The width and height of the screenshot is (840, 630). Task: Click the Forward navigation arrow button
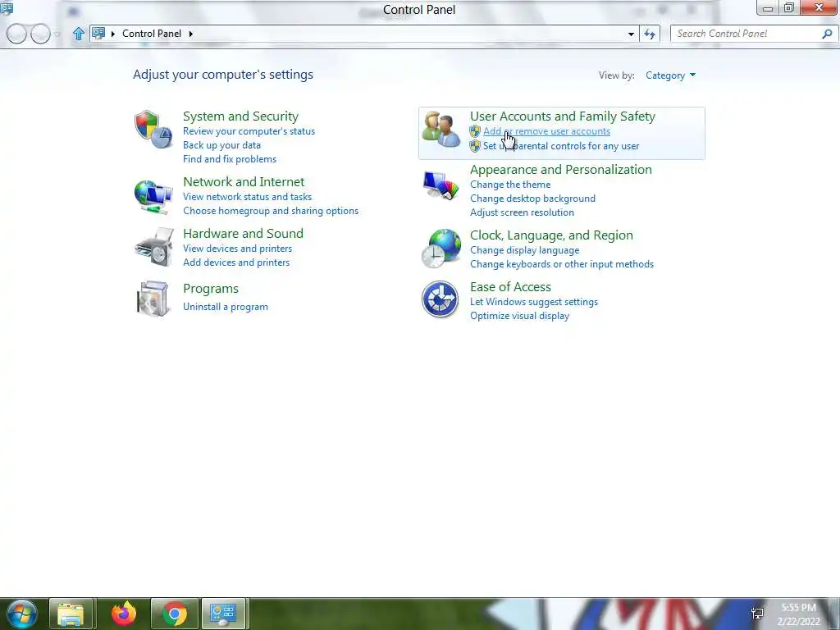[x=40, y=34]
